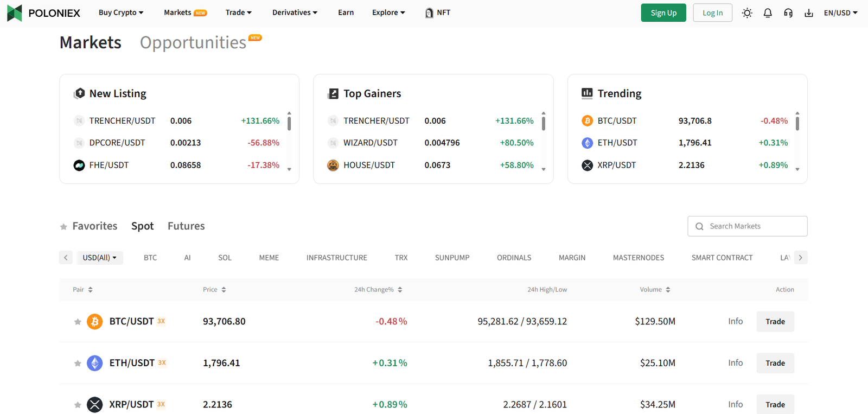868x414 pixels.
Task: Toggle light/dark theme sun icon
Action: click(x=747, y=13)
